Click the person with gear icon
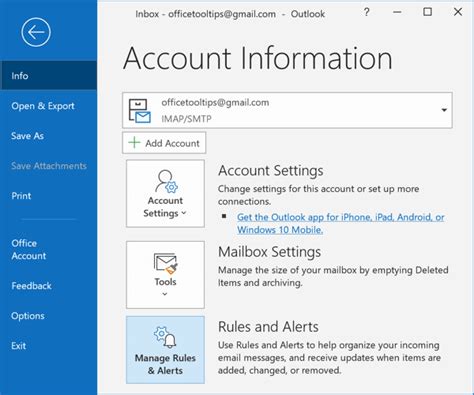Viewport: 474px width, 395px height. point(166,181)
